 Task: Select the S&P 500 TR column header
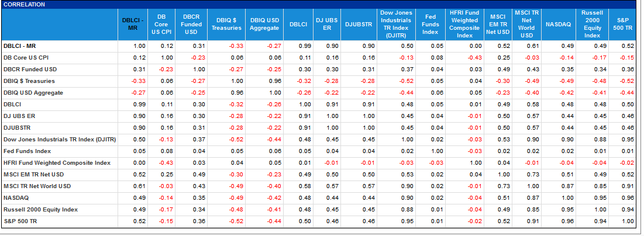click(x=622, y=24)
